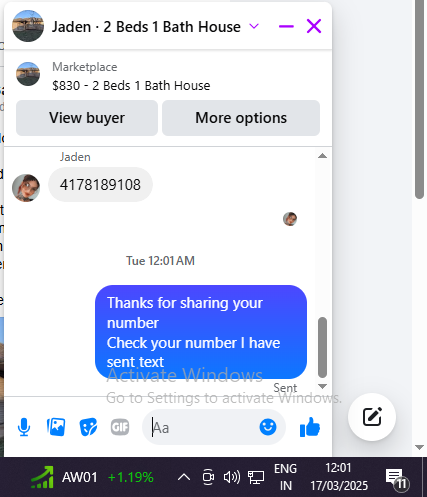Show hidden system tray icons
427x497 pixels.
[x=184, y=477]
